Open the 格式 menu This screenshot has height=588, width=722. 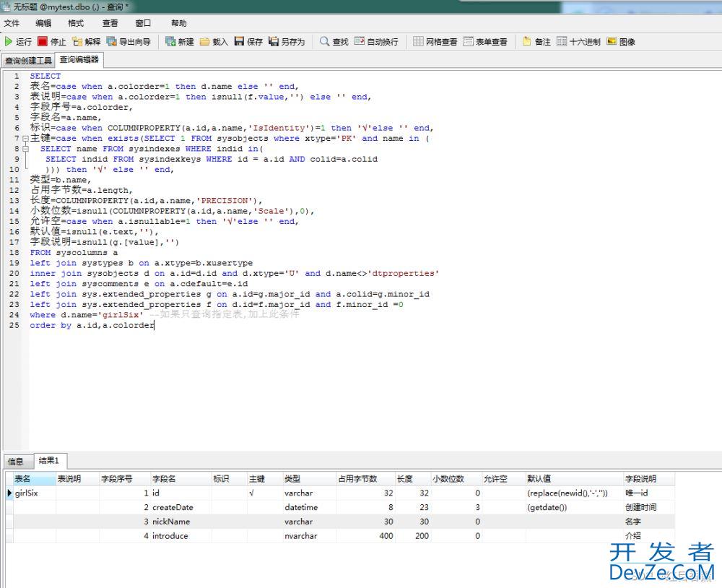click(76, 23)
